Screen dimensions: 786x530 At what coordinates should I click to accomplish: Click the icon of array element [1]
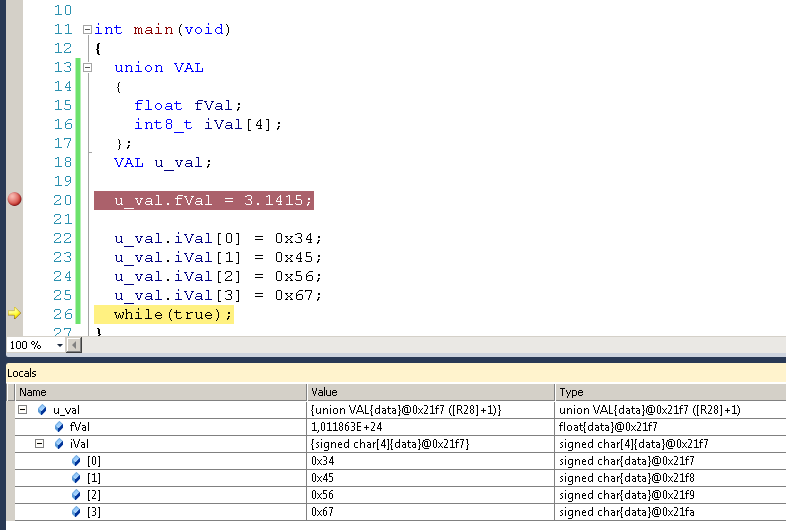(x=76, y=477)
